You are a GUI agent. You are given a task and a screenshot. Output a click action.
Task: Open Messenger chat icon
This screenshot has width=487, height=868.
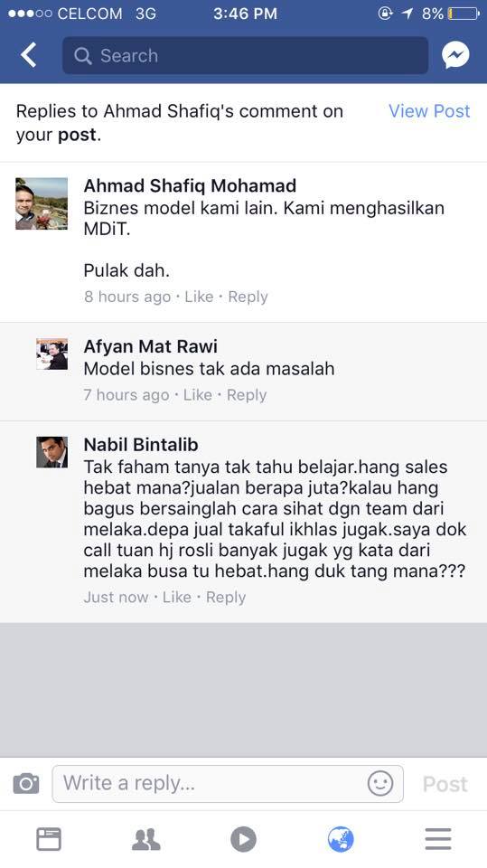(x=455, y=55)
